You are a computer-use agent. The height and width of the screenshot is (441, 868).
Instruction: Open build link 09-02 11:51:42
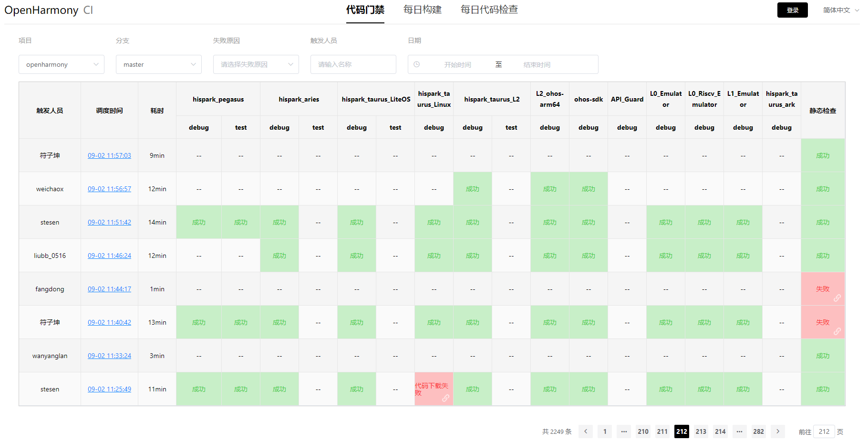click(x=109, y=222)
